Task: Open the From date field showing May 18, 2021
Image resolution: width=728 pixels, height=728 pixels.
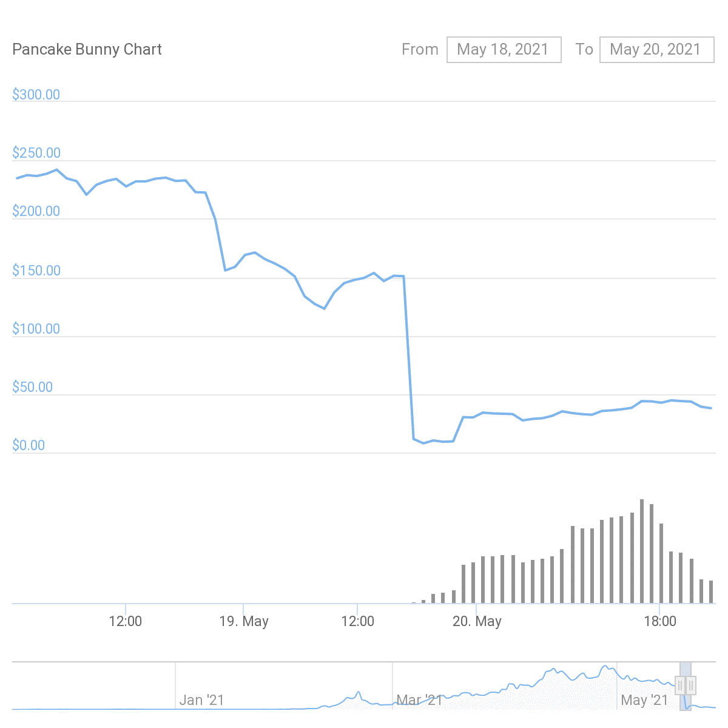Action: click(504, 49)
